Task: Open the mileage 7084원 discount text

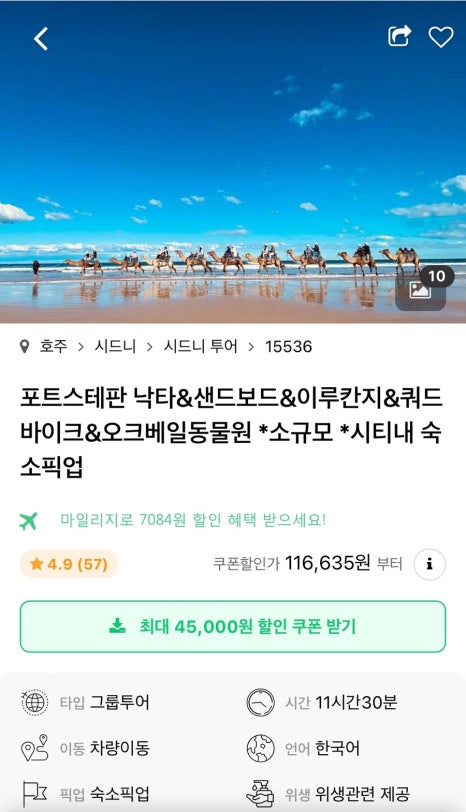Action: (193, 519)
